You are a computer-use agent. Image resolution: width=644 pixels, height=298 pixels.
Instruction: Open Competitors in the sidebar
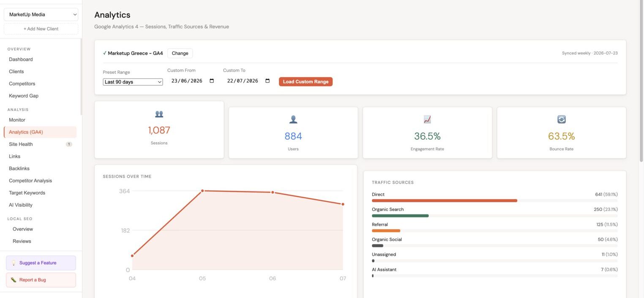point(22,84)
